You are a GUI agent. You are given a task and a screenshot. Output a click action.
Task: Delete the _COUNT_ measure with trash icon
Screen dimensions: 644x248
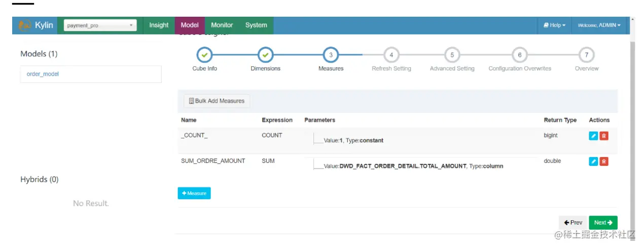coord(604,136)
